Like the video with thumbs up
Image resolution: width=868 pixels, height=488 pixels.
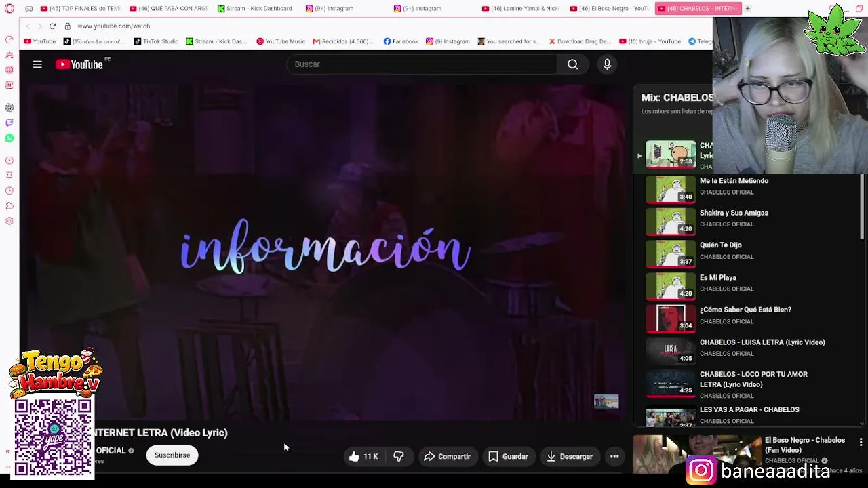coord(363,456)
